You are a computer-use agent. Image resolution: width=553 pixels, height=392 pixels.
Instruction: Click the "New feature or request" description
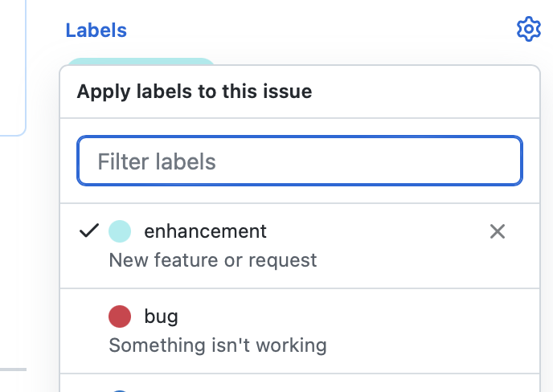tap(213, 260)
